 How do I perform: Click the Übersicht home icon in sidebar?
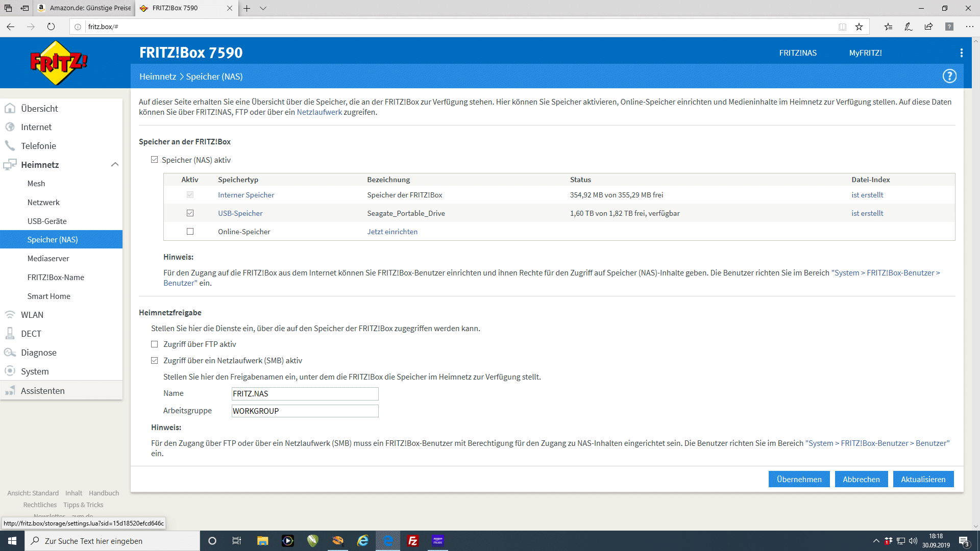click(x=10, y=108)
